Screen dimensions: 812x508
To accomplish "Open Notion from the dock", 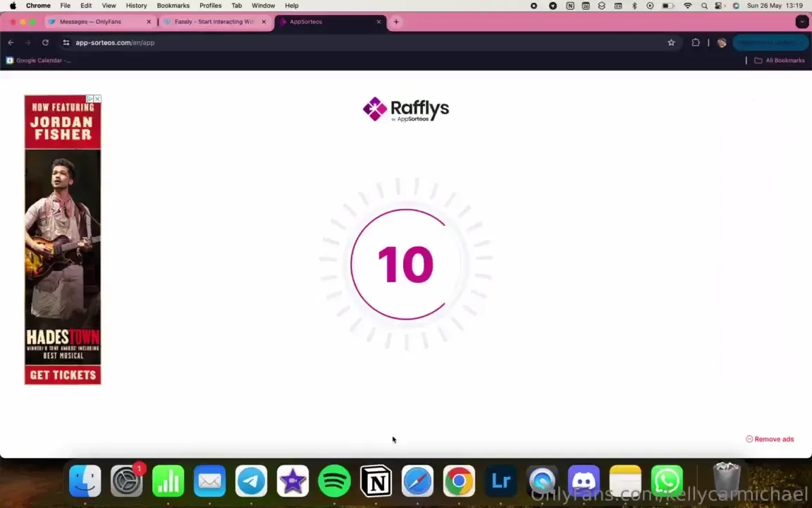I will 376,481.
